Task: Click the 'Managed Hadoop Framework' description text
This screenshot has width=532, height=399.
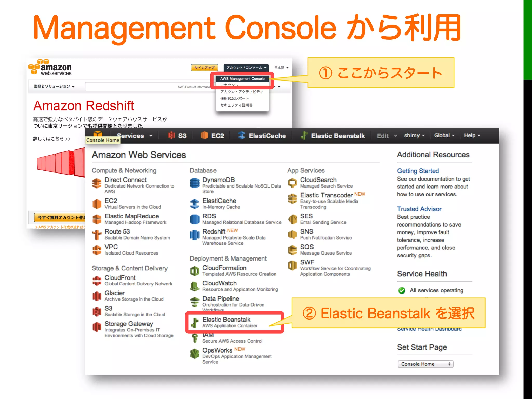Action: point(135,222)
